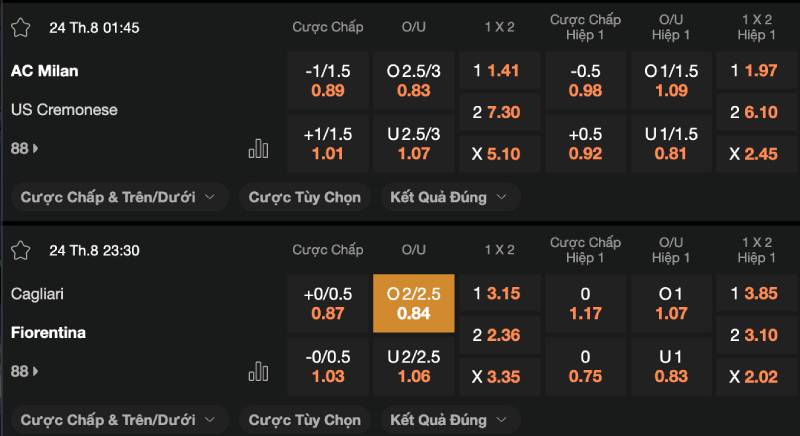Open Cược Chấp & Trên/Dưới dropdown for Cagliari match
800x436 pixels.
tap(118, 420)
